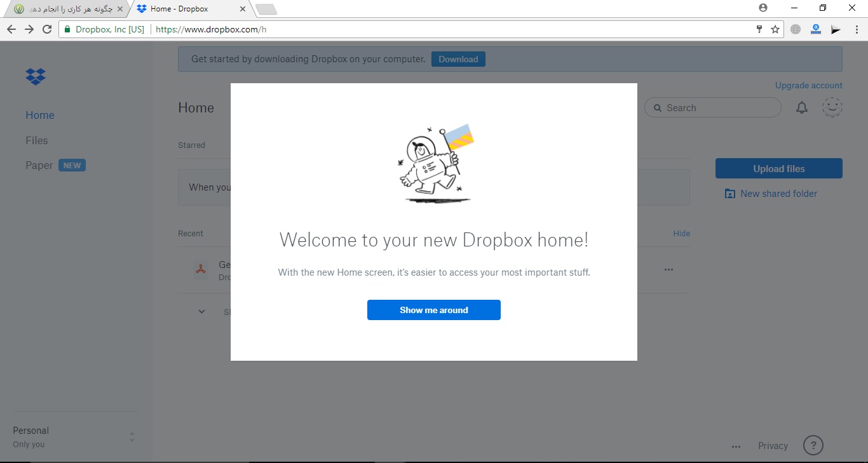Open the footer ellipsis menu
Image resolution: width=868 pixels, height=463 pixels.
736,446
